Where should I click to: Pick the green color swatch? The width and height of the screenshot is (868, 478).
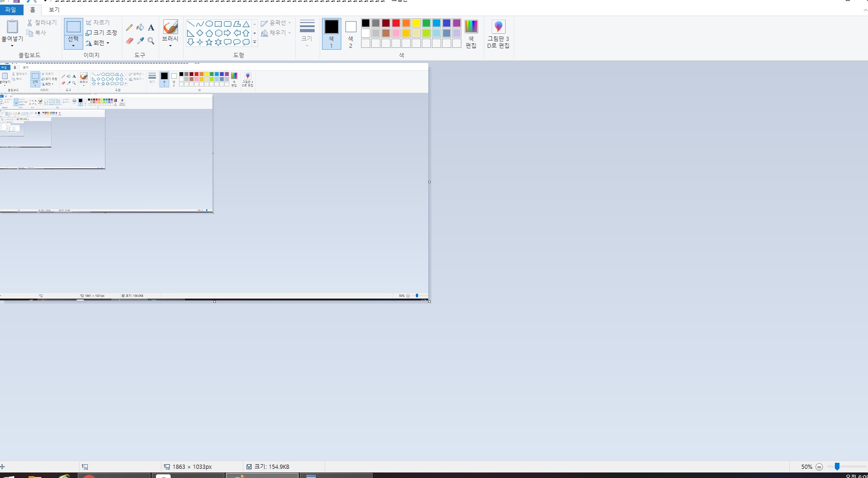point(426,23)
